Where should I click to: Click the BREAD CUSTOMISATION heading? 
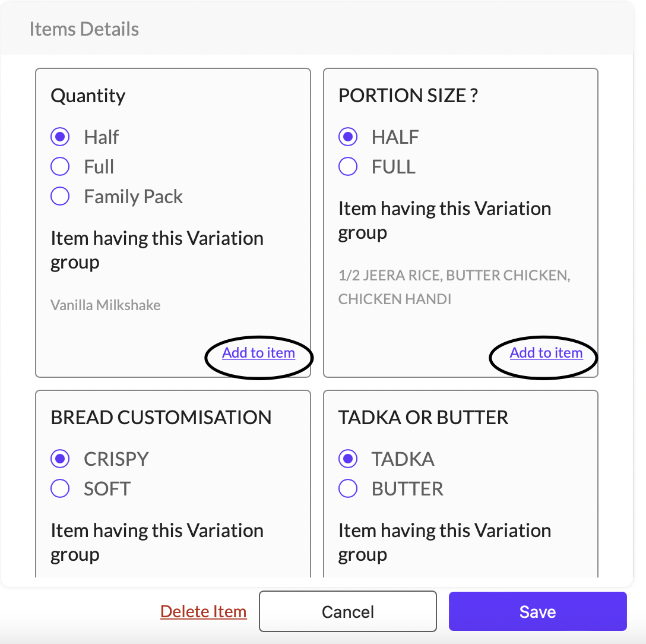[x=161, y=417]
